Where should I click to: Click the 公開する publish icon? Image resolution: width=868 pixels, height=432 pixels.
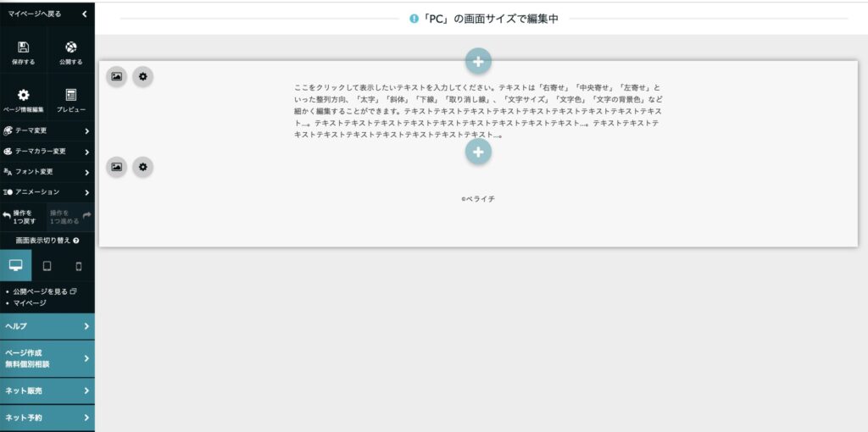[70, 47]
